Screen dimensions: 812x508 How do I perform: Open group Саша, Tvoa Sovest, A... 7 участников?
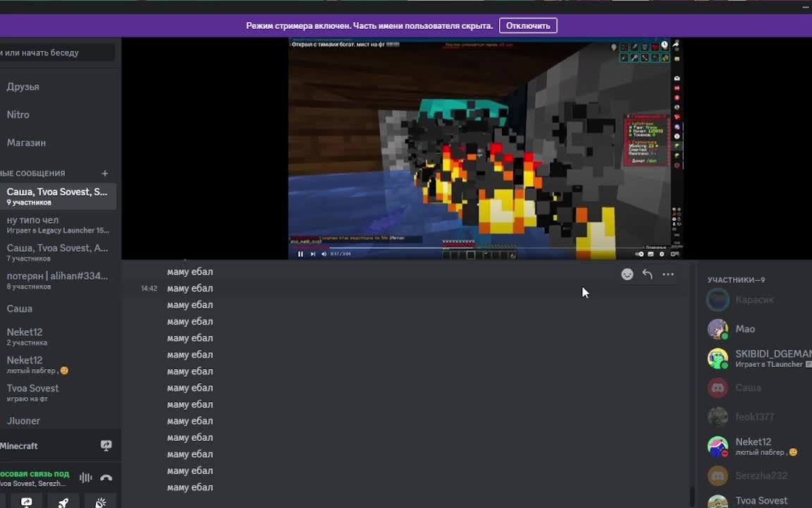(58, 253)
